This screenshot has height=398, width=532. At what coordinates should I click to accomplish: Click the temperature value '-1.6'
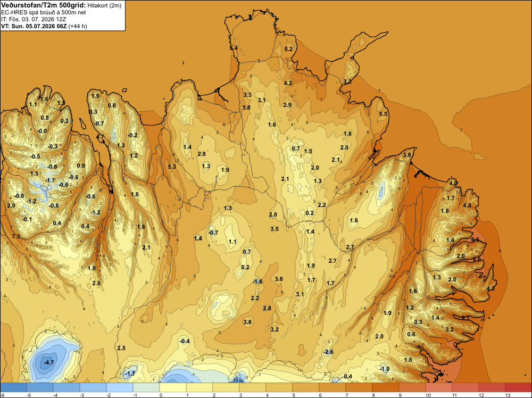[257, 281]
